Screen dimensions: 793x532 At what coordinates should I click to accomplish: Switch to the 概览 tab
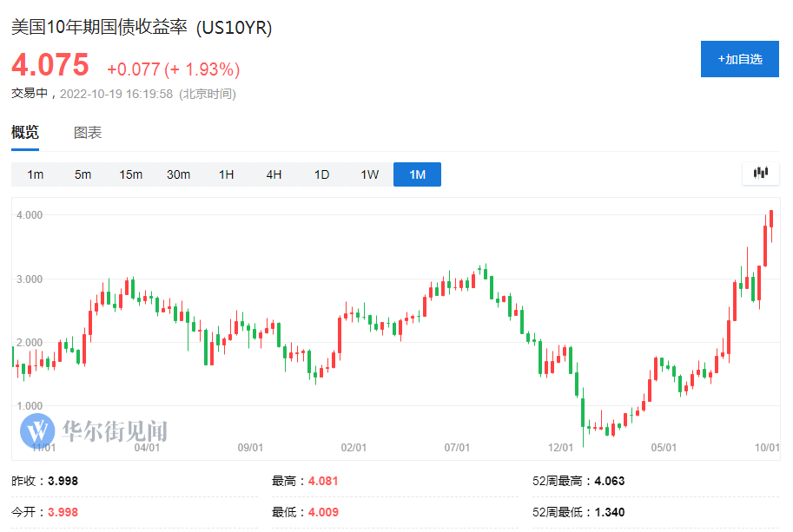click(25, 133)
